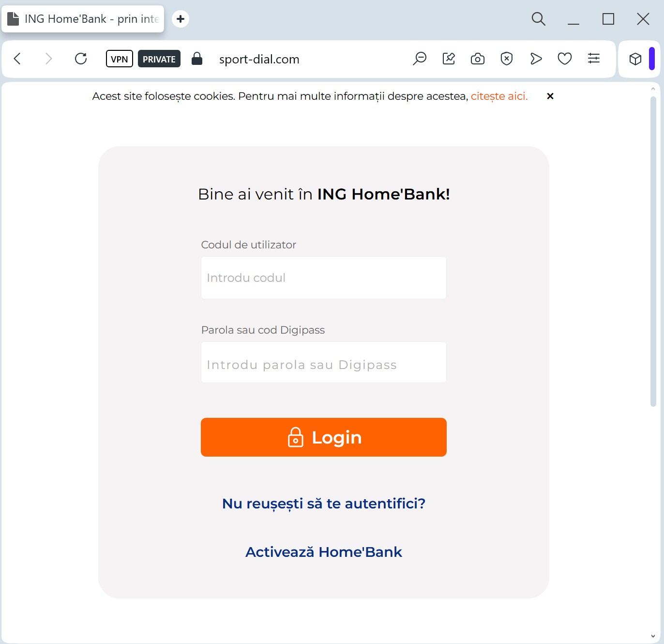Image resolution: width=664 pixels, height=644 pixels.
Task: Click the send/flow arrow icon
Action: tap(536, 59)
